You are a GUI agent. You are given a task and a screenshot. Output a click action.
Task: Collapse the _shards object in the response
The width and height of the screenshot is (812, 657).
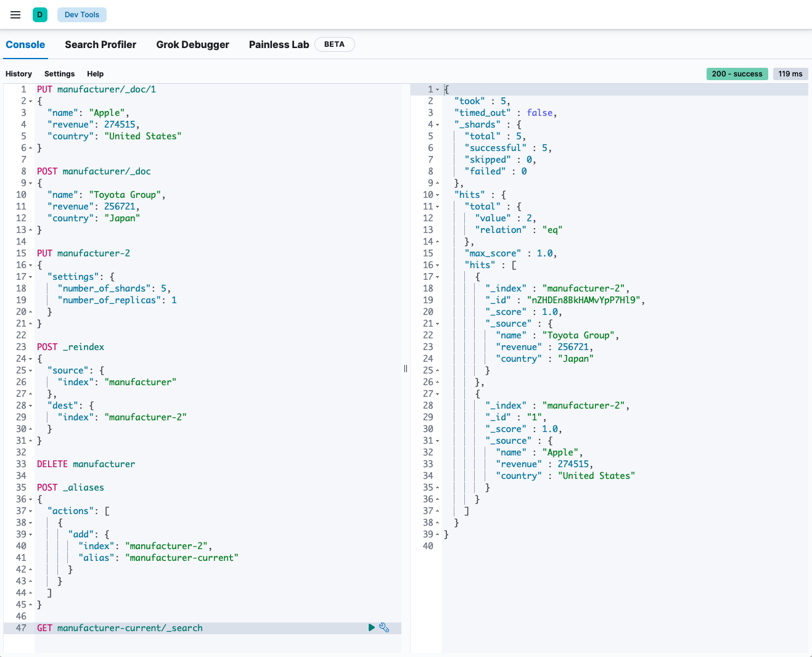pos(438,124)
